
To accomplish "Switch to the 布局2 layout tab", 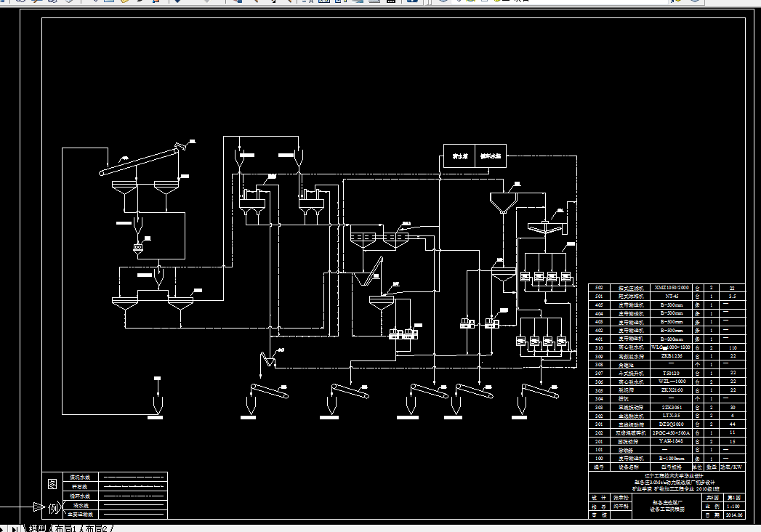I will [96, 528].
